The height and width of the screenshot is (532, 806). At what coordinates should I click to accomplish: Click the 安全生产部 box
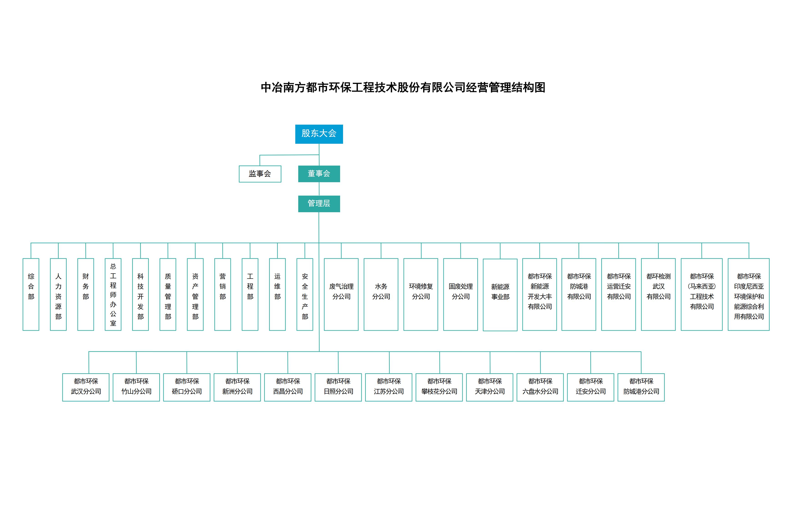tap(305, 294)
